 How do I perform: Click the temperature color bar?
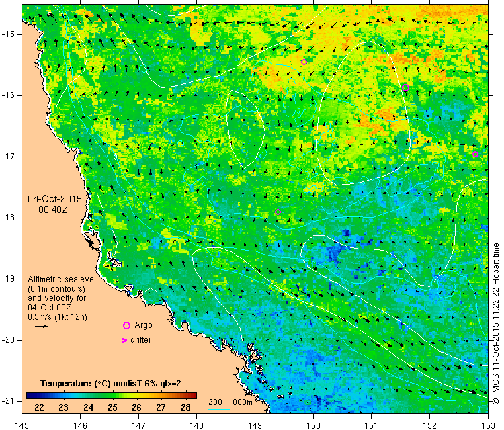(x=111, y=396)
